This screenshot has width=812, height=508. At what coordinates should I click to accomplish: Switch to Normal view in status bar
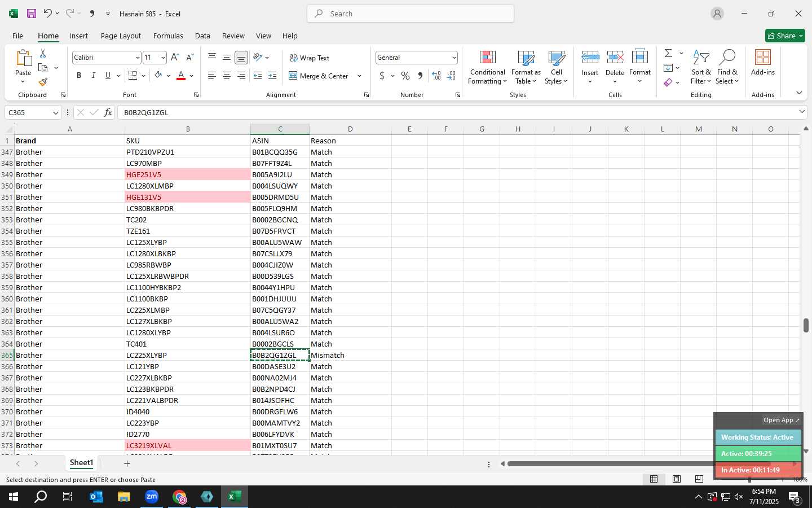pos(654,479)
